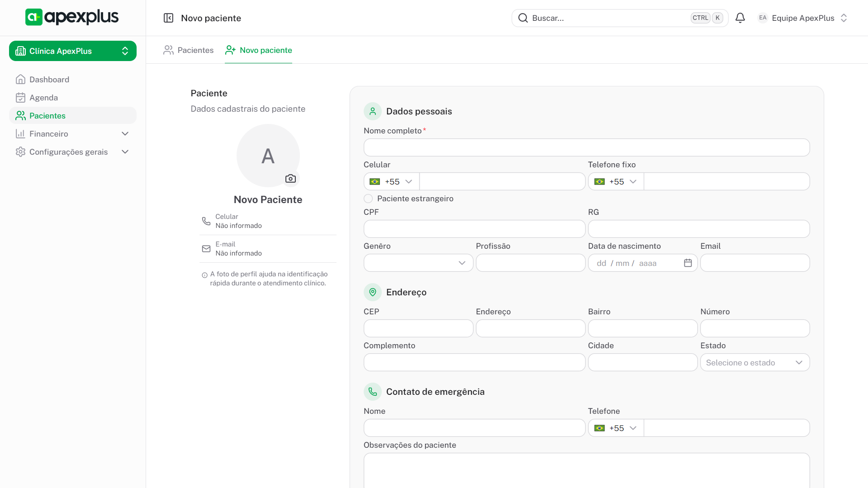Image resolution: width=868 pixels, height=488 pixels.
Task: Click the search magnifier icon
Action: tap(523, 18)
